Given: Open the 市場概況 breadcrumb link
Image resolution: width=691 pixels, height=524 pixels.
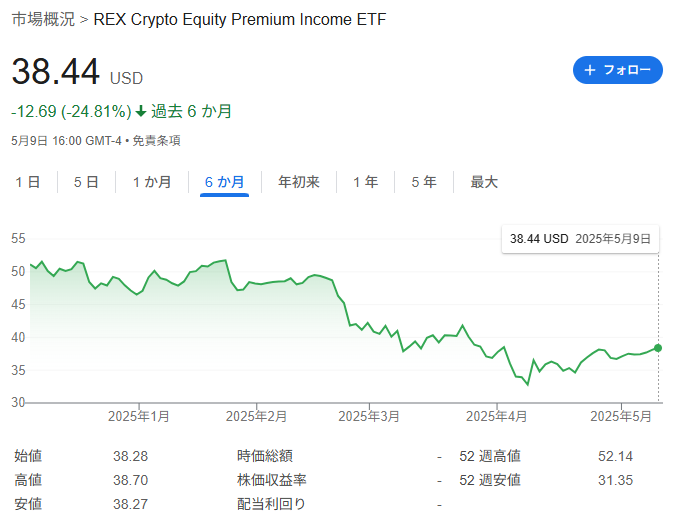Looking at the screenshot, I should click(43, 19).
